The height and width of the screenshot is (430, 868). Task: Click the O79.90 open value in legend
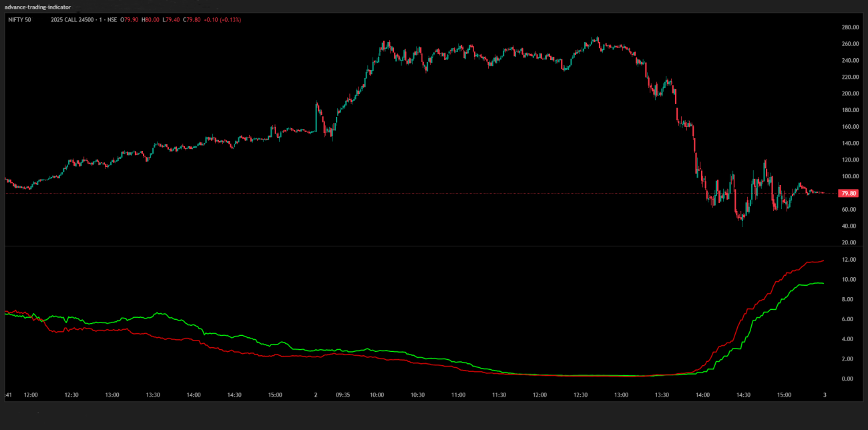[x=130, y=20]
